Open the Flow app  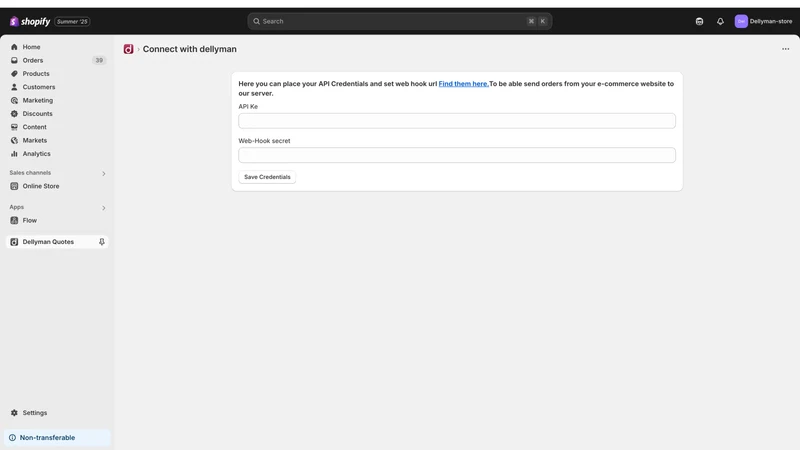pos(57,220)
